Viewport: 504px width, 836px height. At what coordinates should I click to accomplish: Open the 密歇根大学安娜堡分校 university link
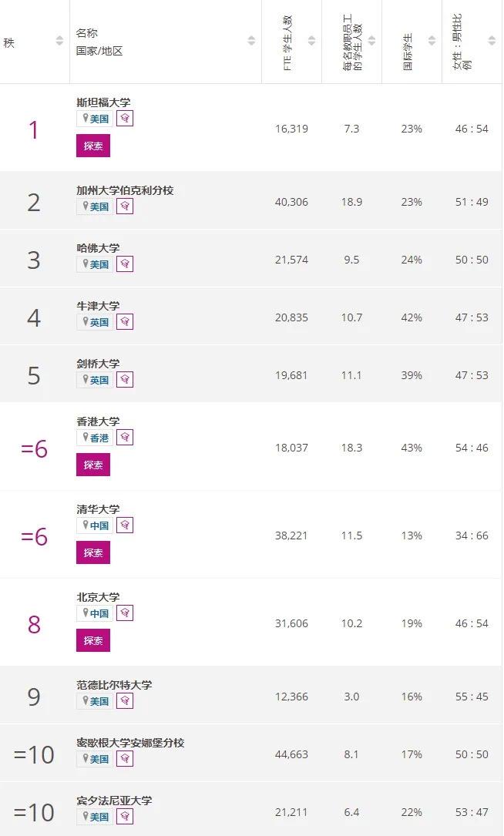click(130, 743)
